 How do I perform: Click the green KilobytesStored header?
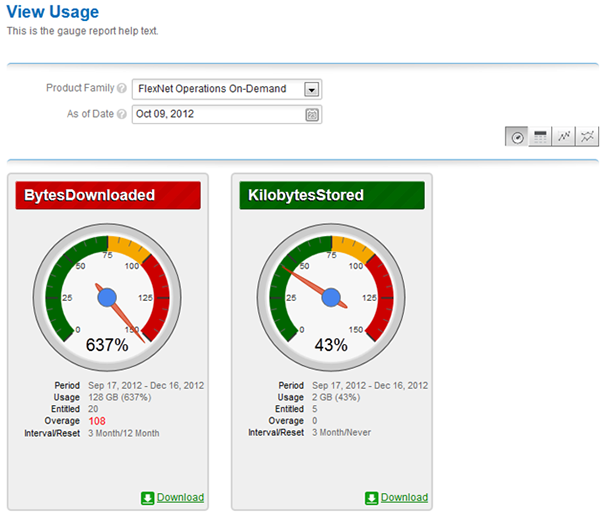[x=332, y=195]
